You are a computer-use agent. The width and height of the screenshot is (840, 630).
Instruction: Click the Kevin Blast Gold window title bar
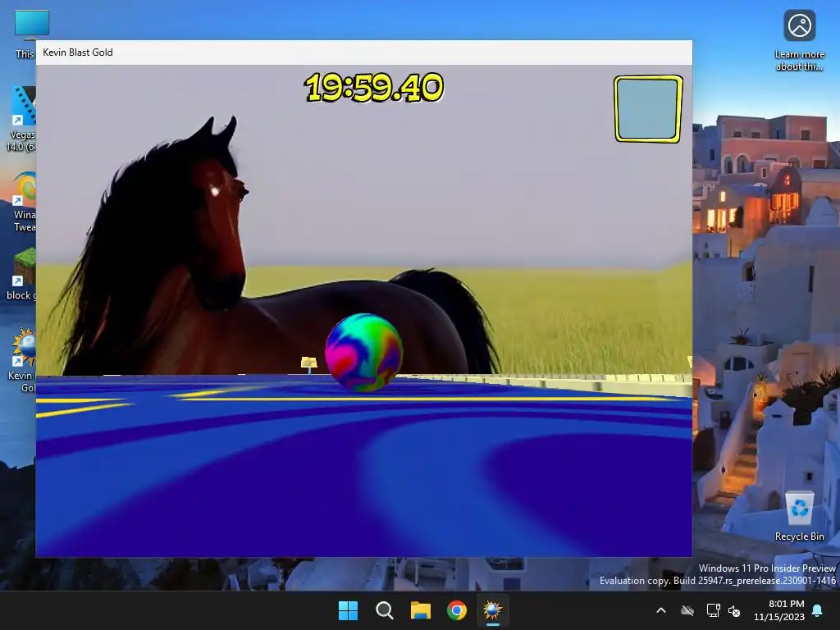point(363,52)
